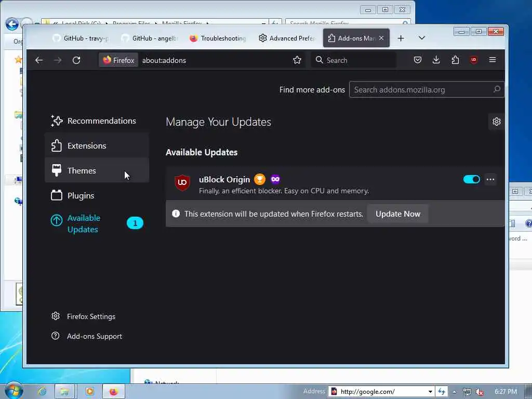Click the uBlock Origin toolbar icon
The height and width of the screenshot is (399, 532).
tap(474, 60)
